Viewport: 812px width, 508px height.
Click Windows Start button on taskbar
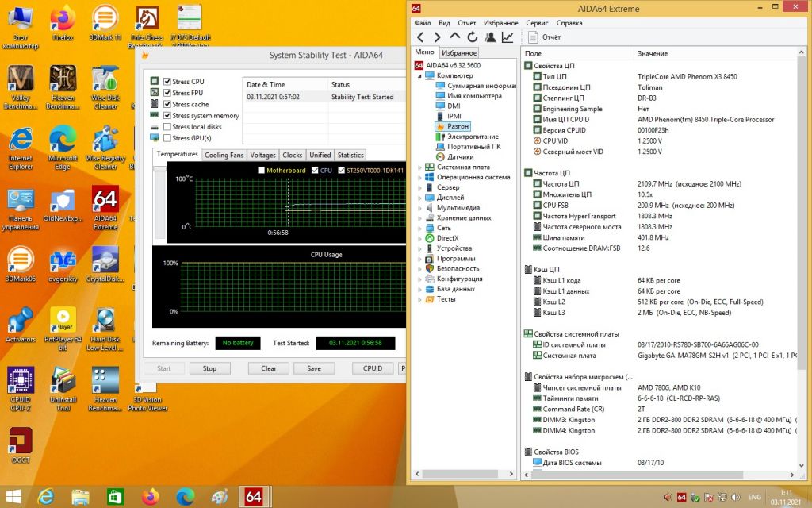13,497
